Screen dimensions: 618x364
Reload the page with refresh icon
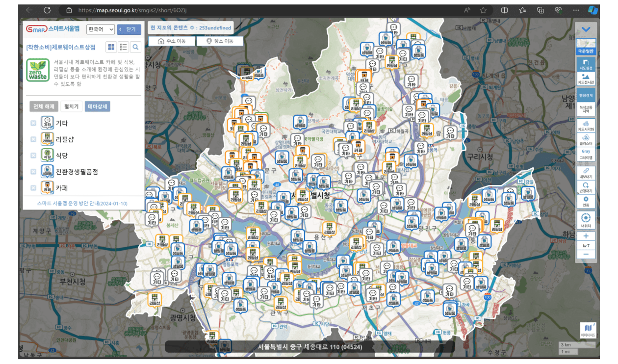[47, 10]
